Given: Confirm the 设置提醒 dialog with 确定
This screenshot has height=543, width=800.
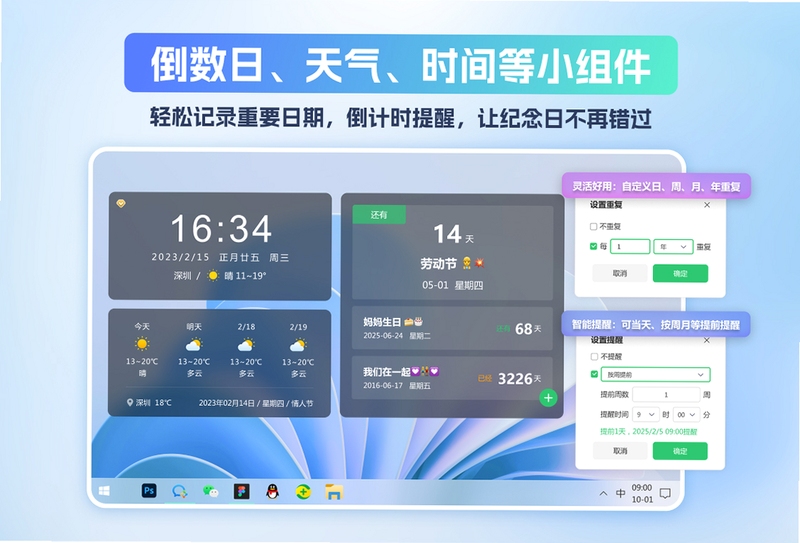Looking at the screenshot, I should [x=680, y=451].
